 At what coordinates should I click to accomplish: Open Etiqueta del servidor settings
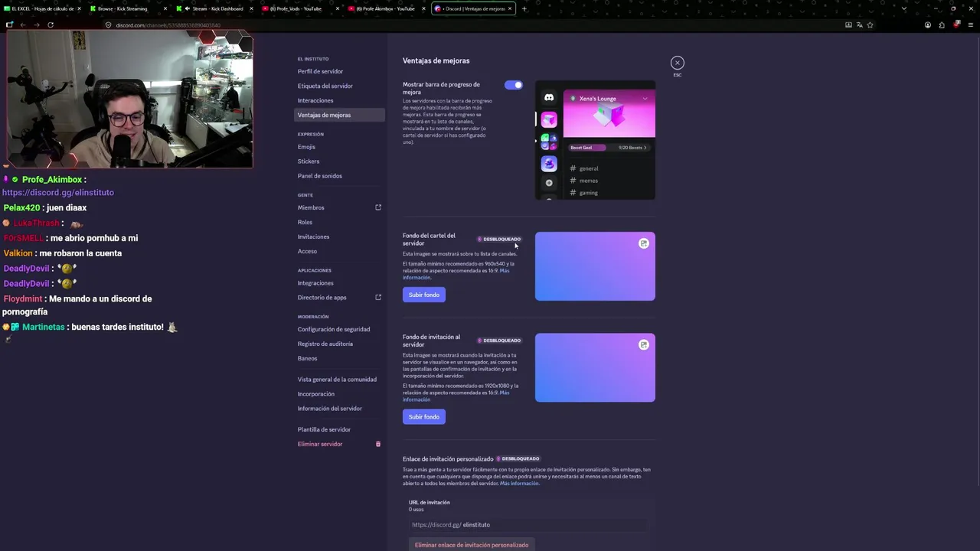coord(339,86)
